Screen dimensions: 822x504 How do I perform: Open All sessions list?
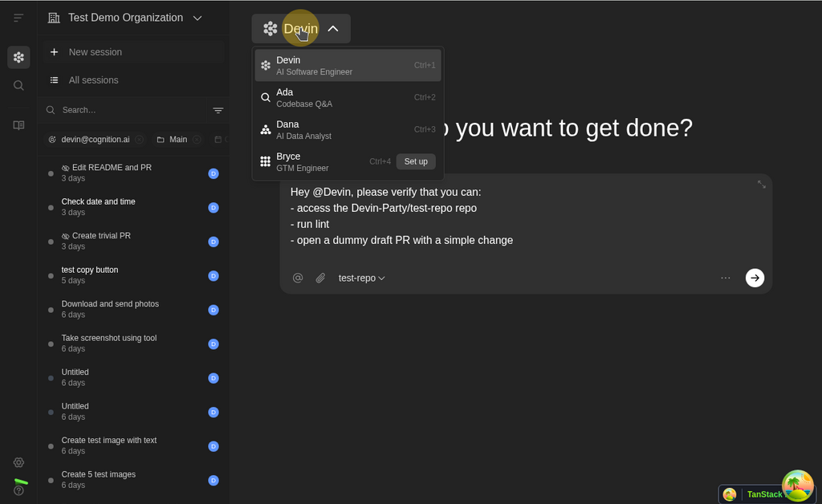tap(134, 80)
